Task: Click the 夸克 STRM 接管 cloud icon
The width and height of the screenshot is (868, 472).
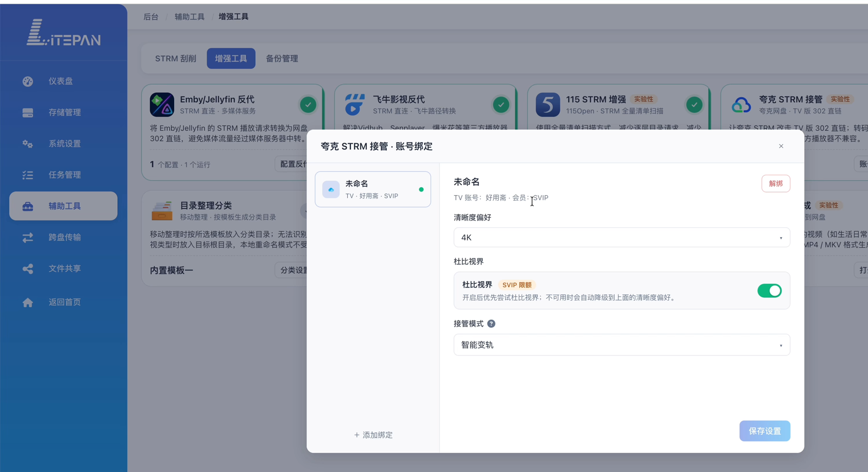Action: pos(741,105)
